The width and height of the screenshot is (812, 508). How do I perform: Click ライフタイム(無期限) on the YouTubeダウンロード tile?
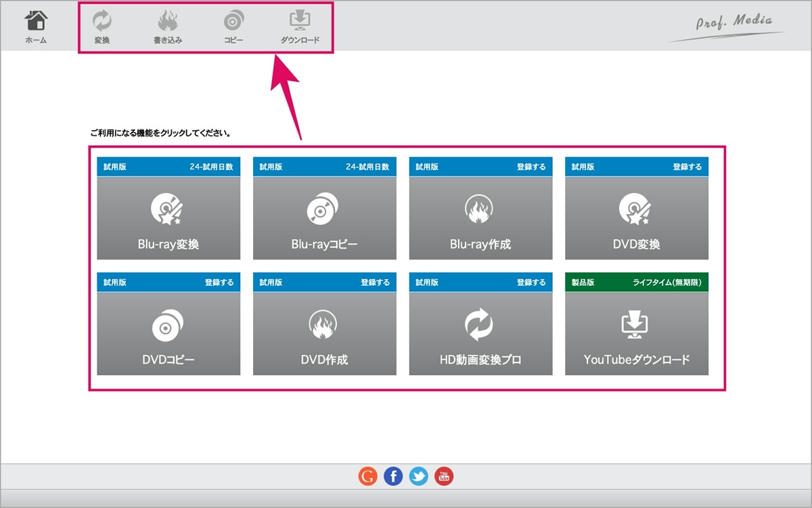[667, 282]
